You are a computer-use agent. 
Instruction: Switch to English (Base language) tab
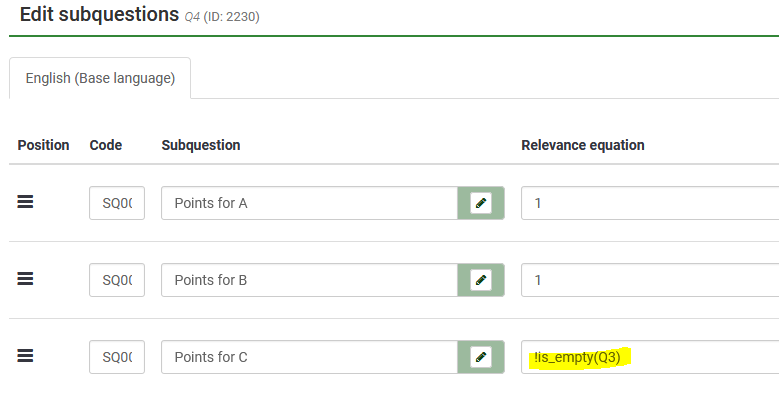pos(100,78)
